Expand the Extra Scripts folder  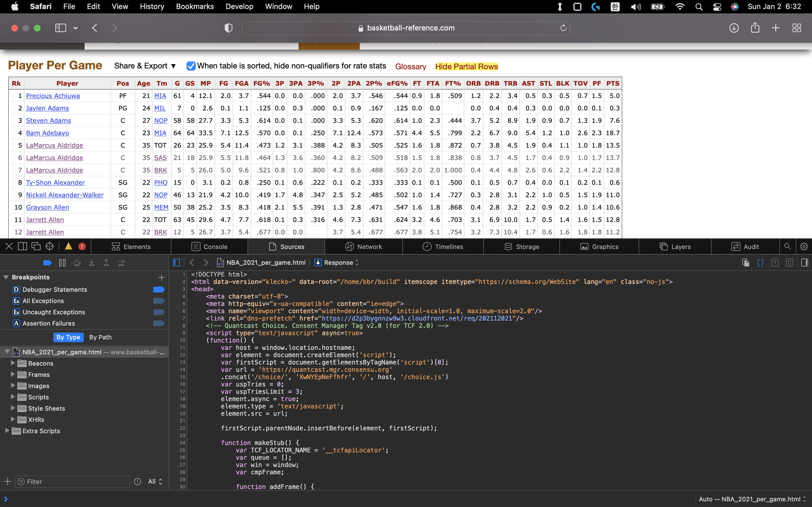(7, 431)
